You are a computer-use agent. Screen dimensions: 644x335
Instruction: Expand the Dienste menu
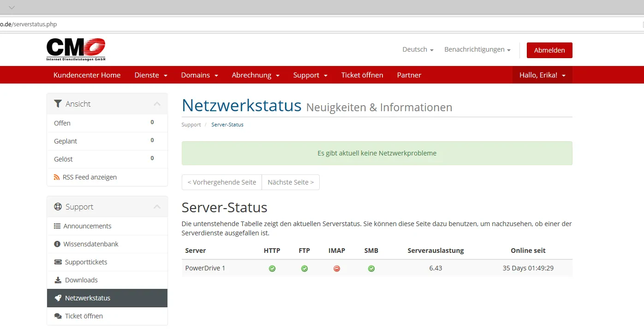click(151, 75)
